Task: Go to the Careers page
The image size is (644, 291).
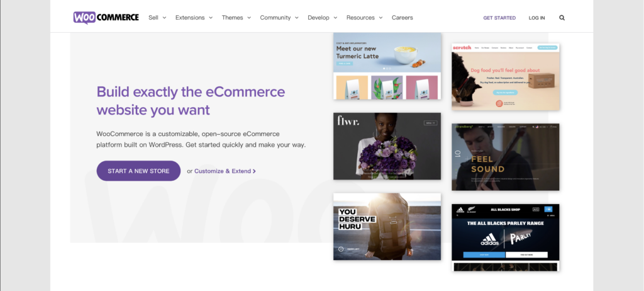Action: (402, 18)
